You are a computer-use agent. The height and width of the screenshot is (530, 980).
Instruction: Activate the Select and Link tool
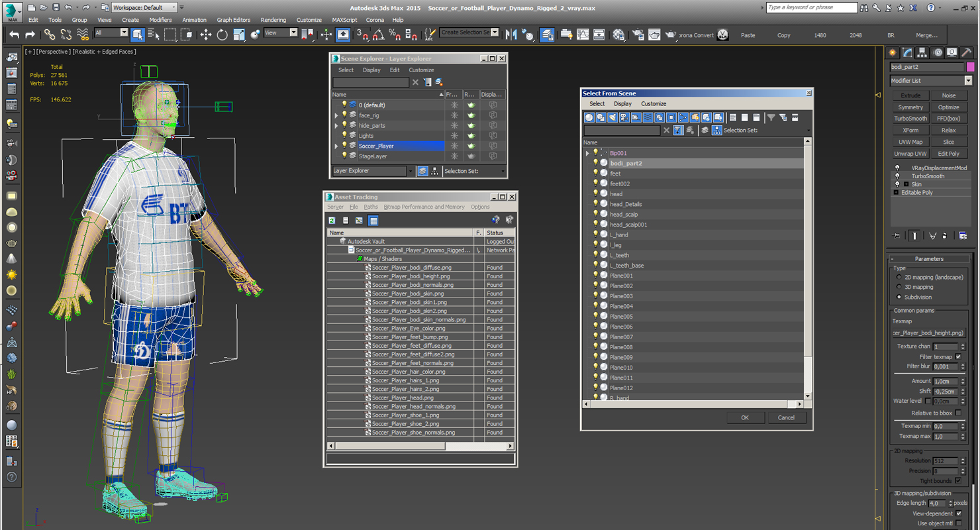click(50, 34)
